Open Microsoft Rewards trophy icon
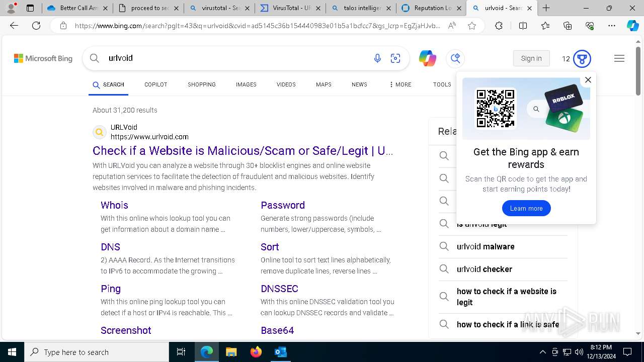 pos(582,58)
